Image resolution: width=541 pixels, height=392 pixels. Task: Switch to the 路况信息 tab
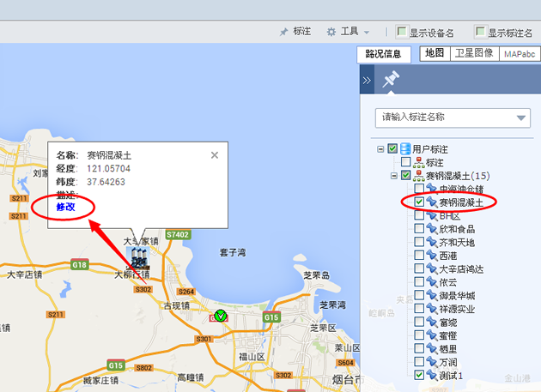click(383, 53)
